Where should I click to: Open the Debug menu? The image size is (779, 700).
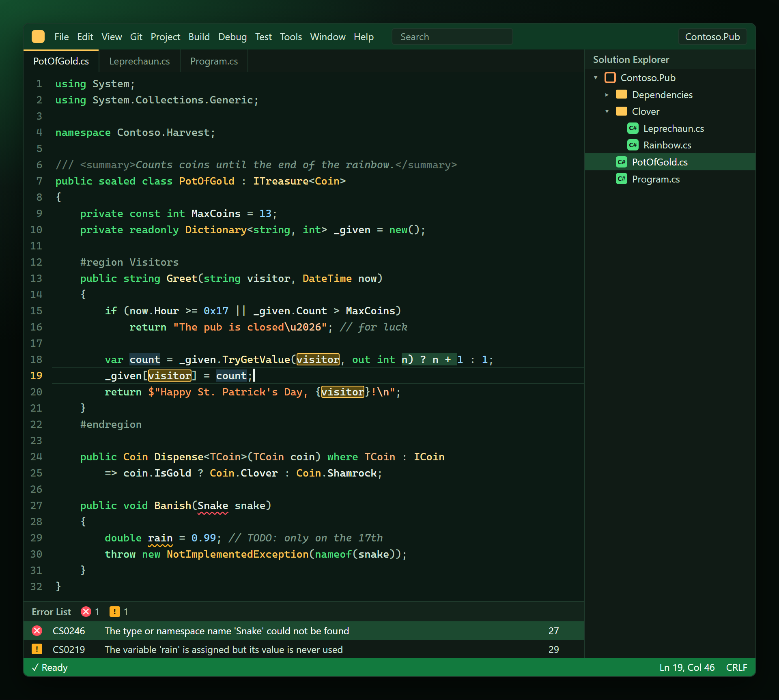click(232, 37)
